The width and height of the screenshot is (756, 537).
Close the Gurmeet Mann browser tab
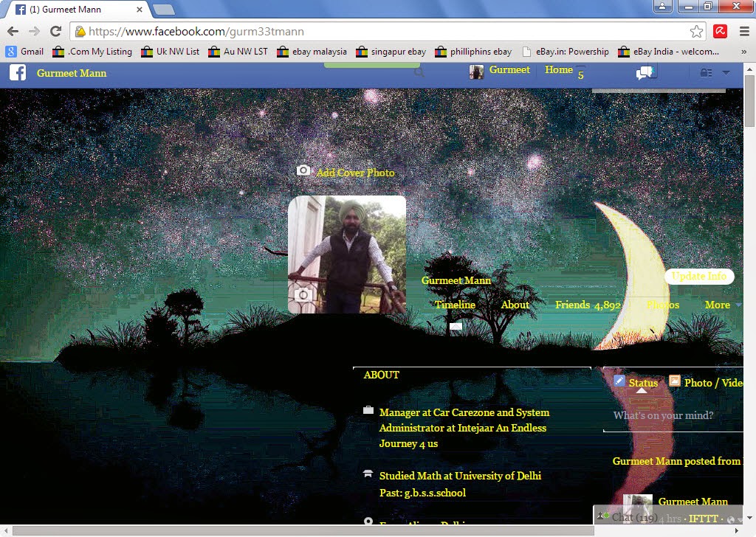(140, 9)
